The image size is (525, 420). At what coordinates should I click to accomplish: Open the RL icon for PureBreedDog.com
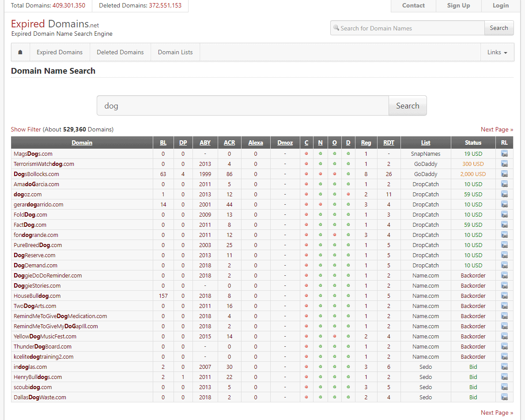pyautogui.click(x=504, y=245)
